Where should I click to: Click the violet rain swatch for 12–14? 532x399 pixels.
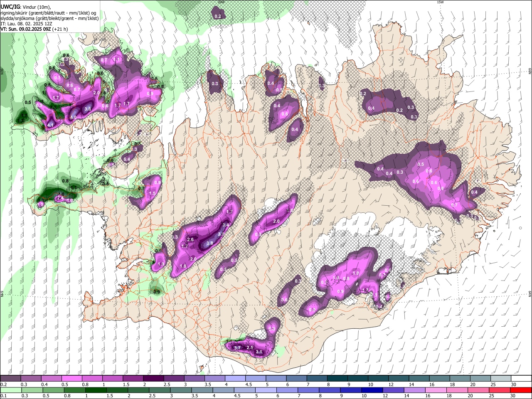(394, 390)
